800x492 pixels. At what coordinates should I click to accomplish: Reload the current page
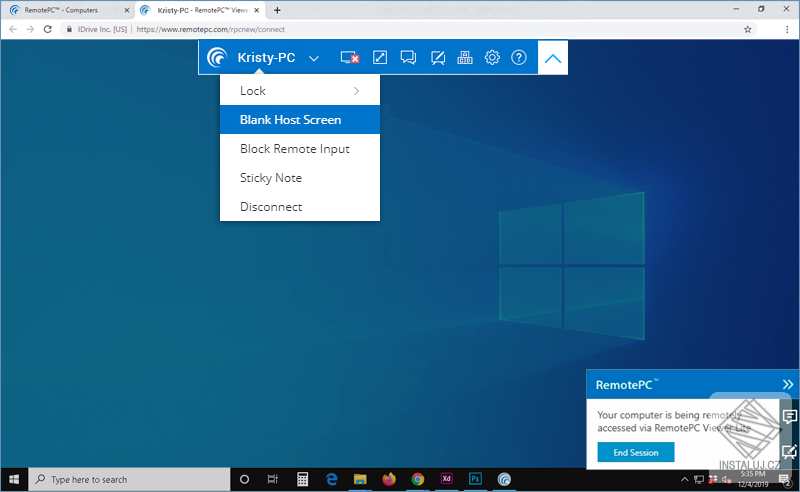click(x=47, y=29)
